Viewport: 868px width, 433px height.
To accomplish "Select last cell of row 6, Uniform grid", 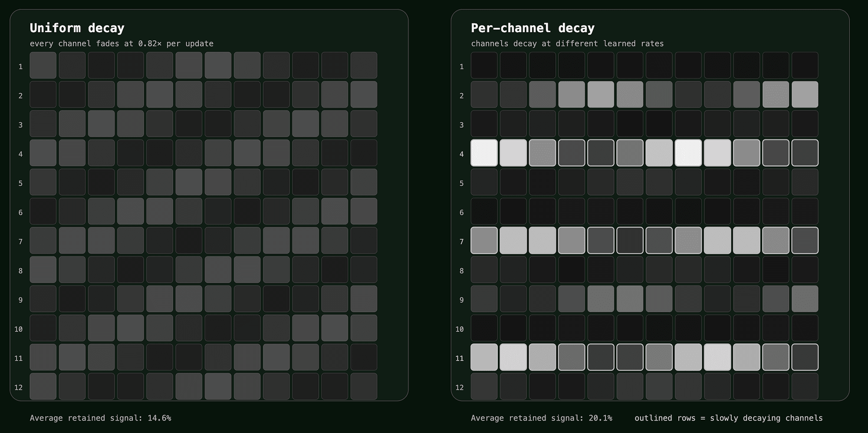I will point(364,211).
